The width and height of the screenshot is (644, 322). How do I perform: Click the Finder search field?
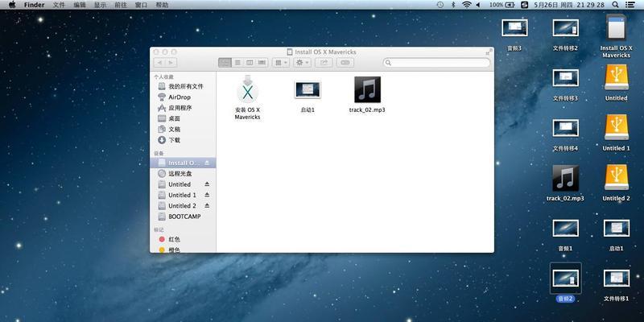[436, 63]
